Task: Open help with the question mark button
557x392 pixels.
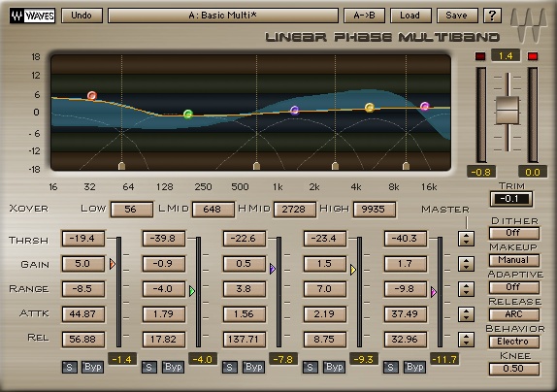Action: pos(492,16)
